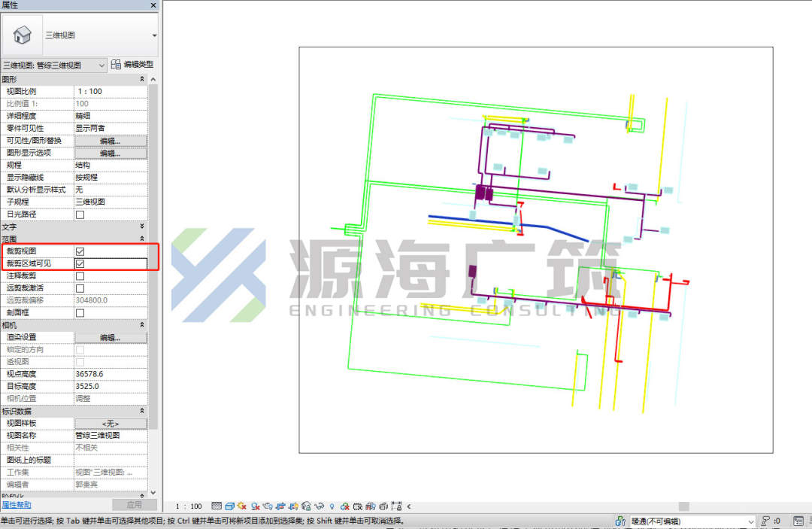Click the Edit Type (编辑类型) icon

tap(116, 64)
